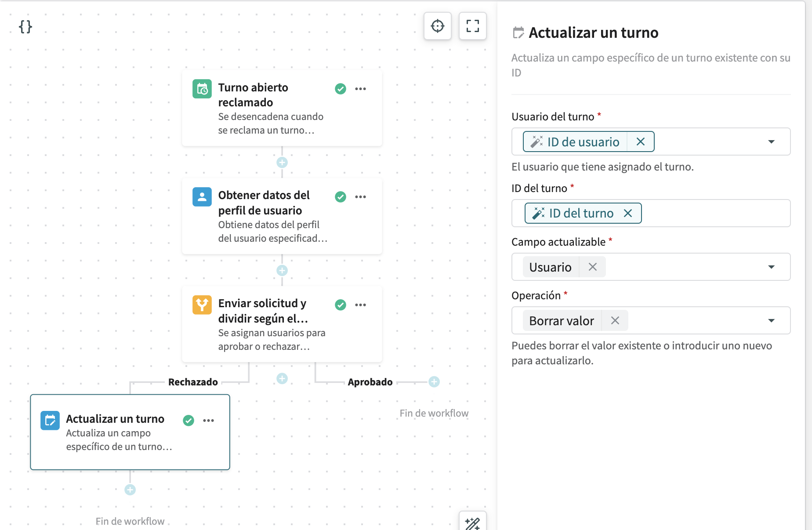Open the three-dot menu on Enviar solicitud step
Screen dimensions: 812x530
pos(360,305)
